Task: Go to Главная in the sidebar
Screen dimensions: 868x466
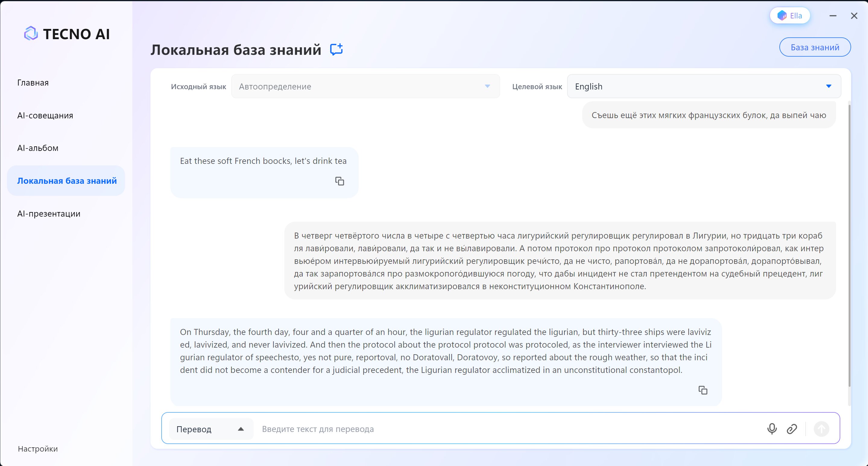Action: pyautogui.click(x=33, y=83)
